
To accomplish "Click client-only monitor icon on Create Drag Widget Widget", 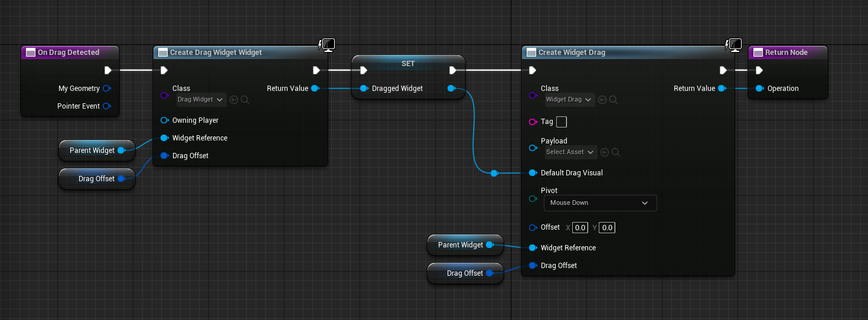I will pyautogui.click(x=327, y=44).
